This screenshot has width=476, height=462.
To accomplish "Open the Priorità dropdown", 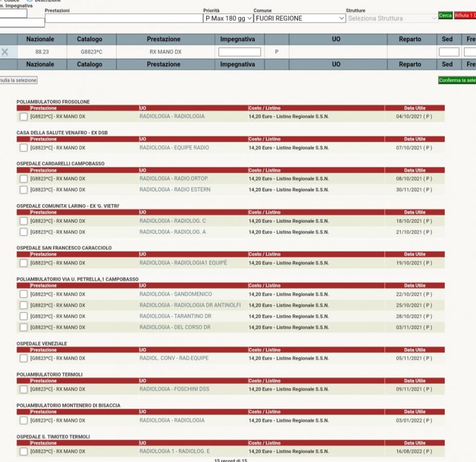I will (x=228, y=18).
